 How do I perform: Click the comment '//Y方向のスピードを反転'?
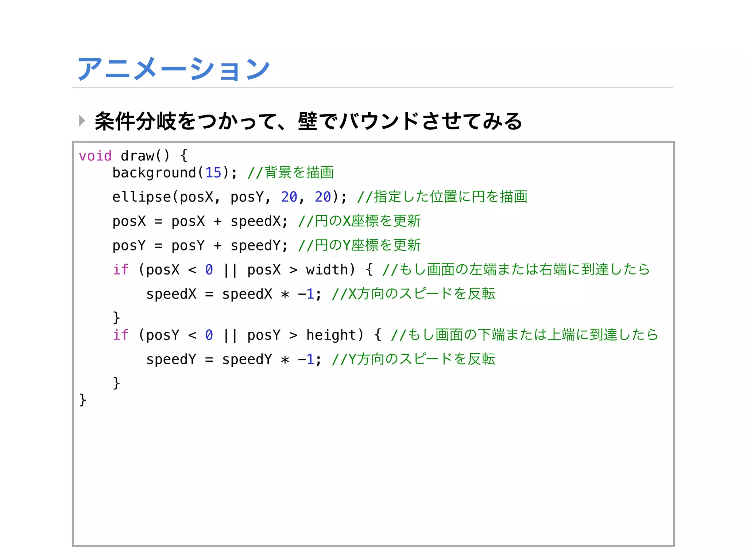point(414,359)
